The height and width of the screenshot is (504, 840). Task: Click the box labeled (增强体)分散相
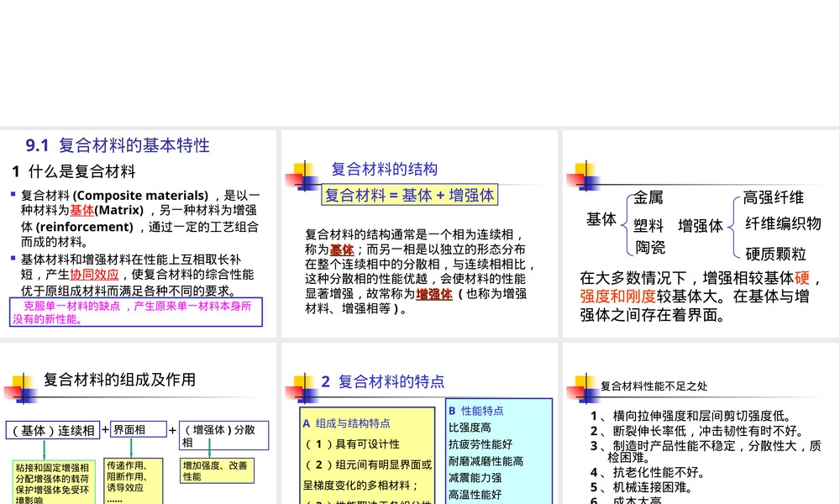coord(223,435)
